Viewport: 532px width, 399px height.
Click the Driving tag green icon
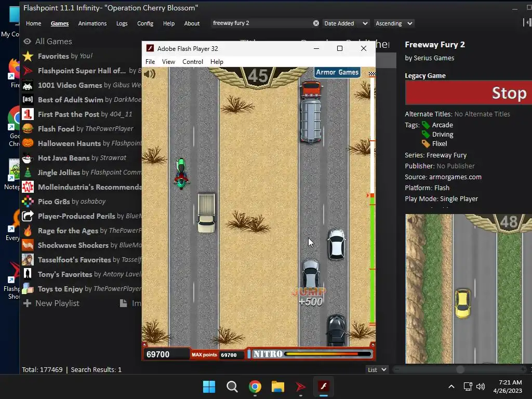click(426, 135)
